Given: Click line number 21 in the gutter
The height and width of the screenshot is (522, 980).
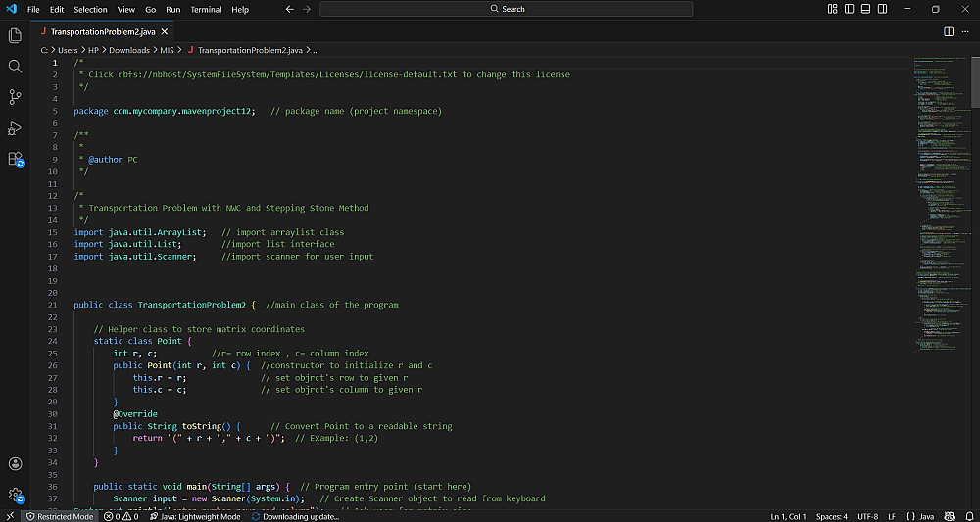Looking at the screenshot, I should (53, 305).
